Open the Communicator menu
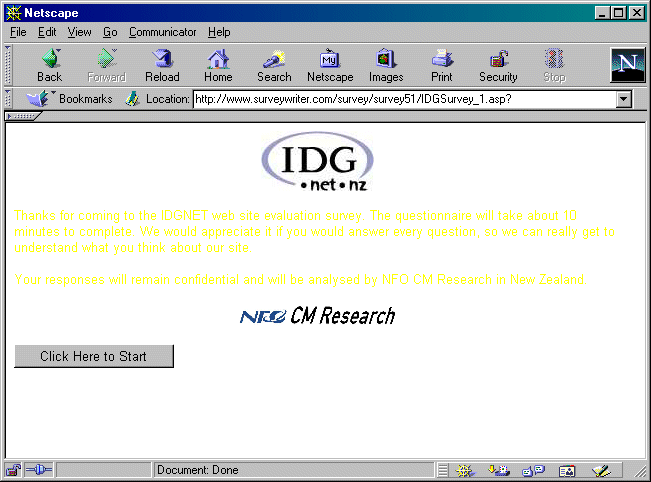Screen dimensions: 651x482 click(x=163, y=32)
